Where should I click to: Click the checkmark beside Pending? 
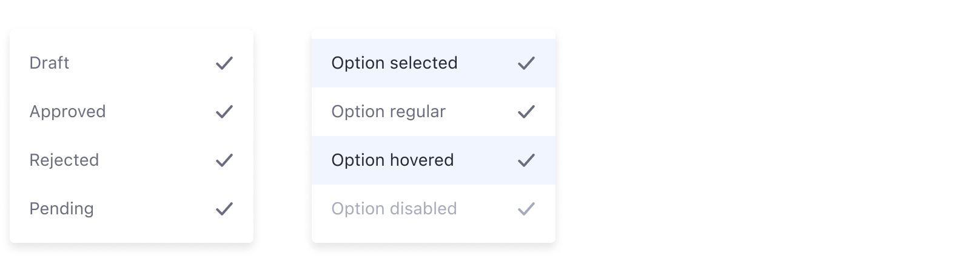pos(224,209)
